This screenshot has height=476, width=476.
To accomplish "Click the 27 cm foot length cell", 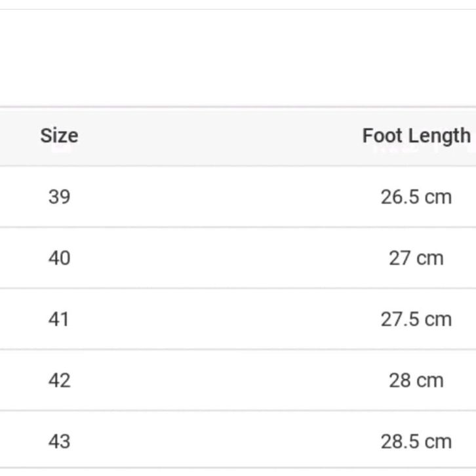I will [416, 258].
